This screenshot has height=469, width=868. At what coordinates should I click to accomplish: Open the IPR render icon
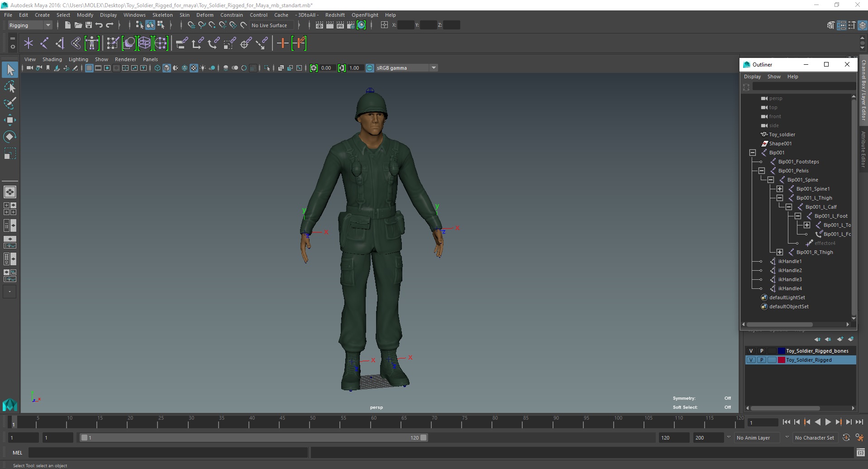coord(340,25)
